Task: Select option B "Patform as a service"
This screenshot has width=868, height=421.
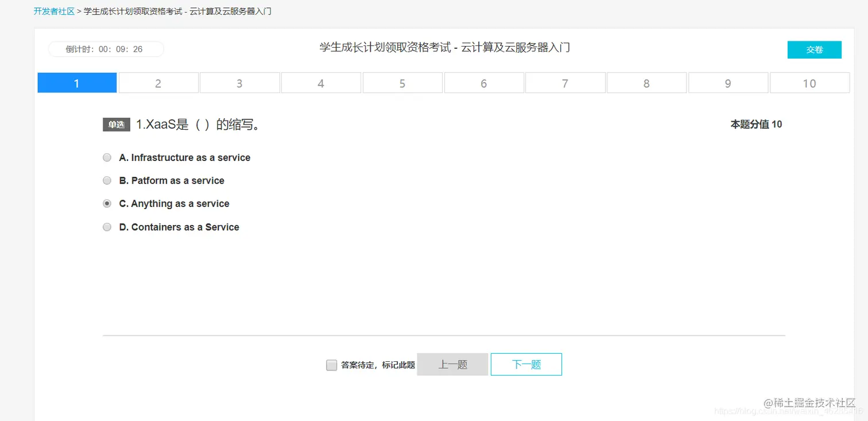Action: pyautogui.click(x=107, y=180)
